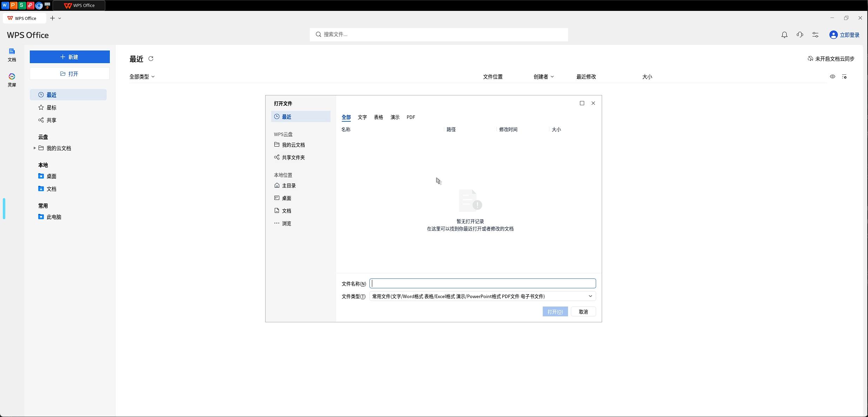
Task: Open notifications via the bell icon
Action: coord(784,35)
